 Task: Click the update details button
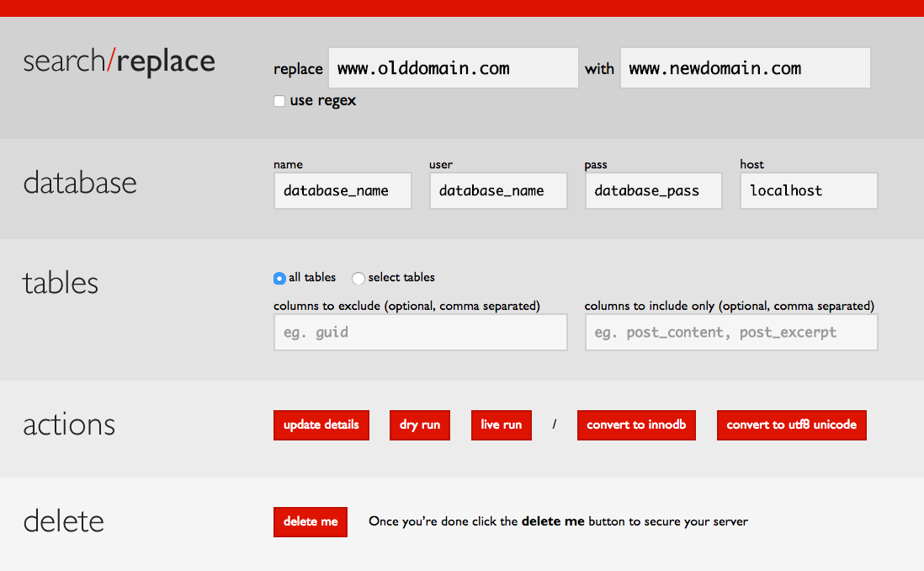click(321, 424)
